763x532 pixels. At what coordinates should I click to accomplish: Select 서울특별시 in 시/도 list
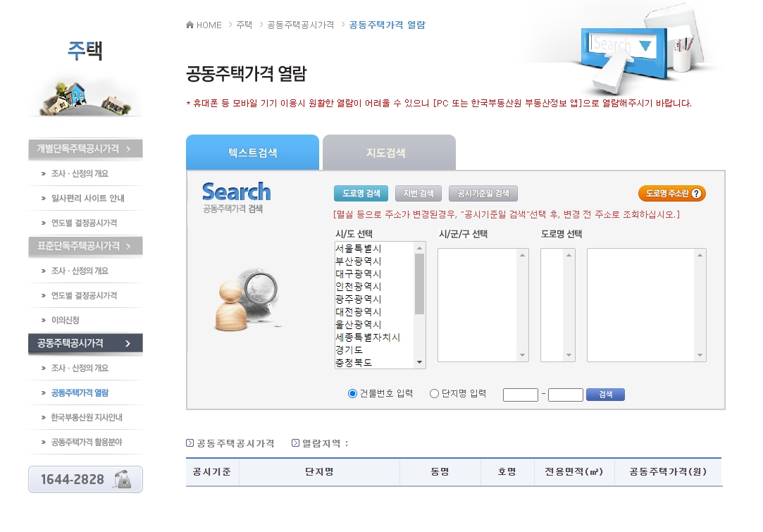click(x=373, y=248)
